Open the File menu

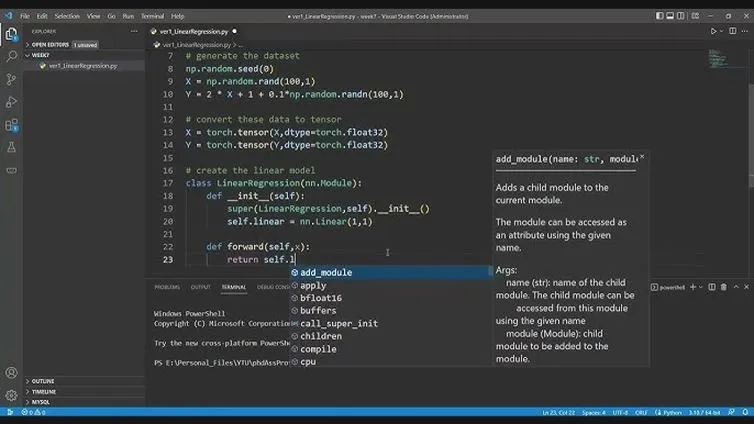25,16
